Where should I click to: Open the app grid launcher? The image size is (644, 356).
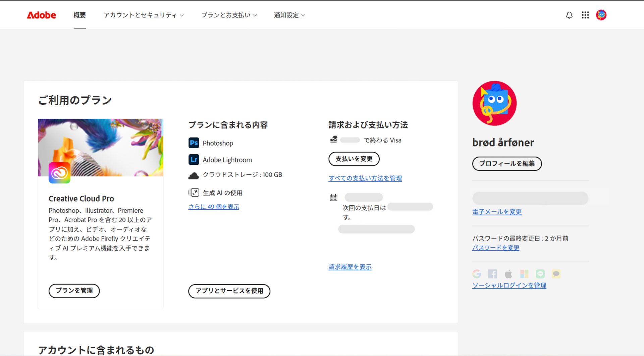pos(585,15)
